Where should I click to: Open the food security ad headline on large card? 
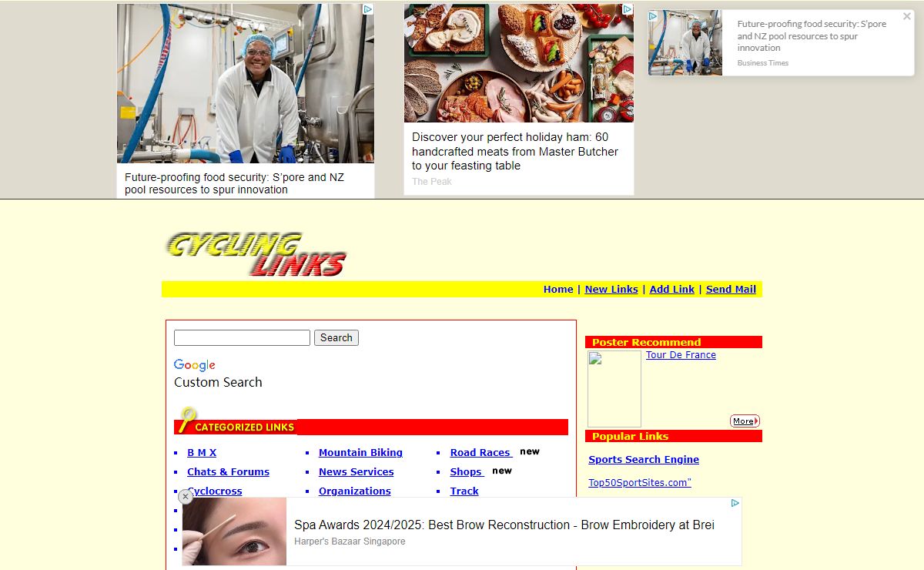coord(234,183)
